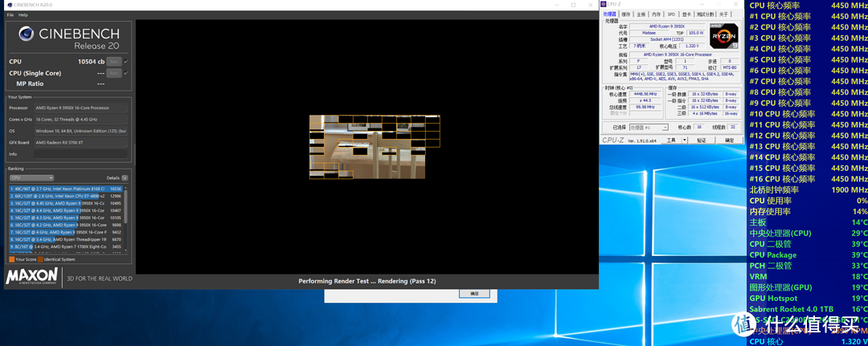Click the Sabrent Rocket 4.0 1TB row
The width and height of the screenshot is (868, 346).
(809, 309)
